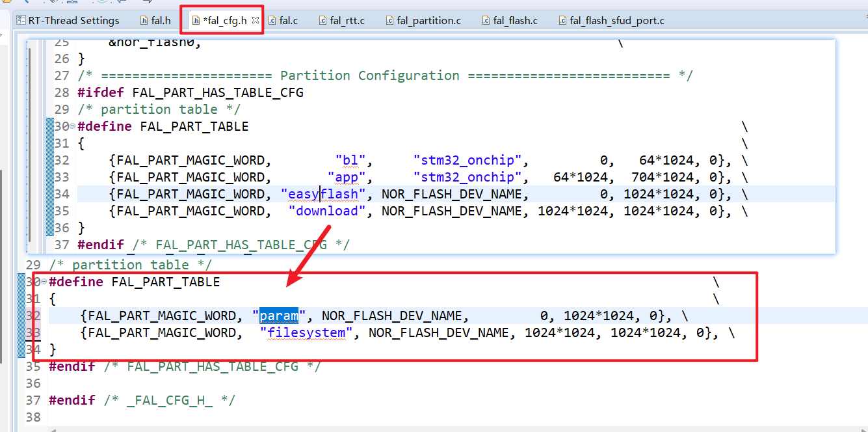This screenshot has height=432, width=868.
Task: Open the fal.h editor tab
Action: (x=155, y=20)
